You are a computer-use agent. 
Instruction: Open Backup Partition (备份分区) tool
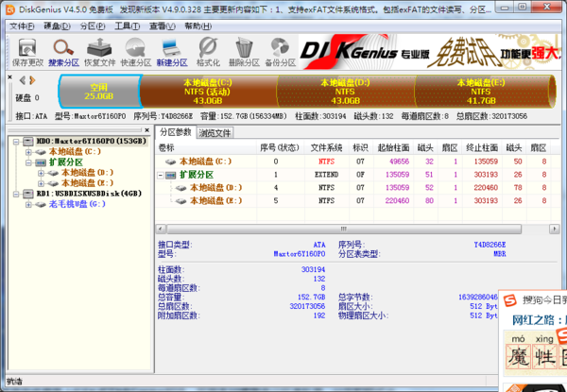click(x=281, y=53)
